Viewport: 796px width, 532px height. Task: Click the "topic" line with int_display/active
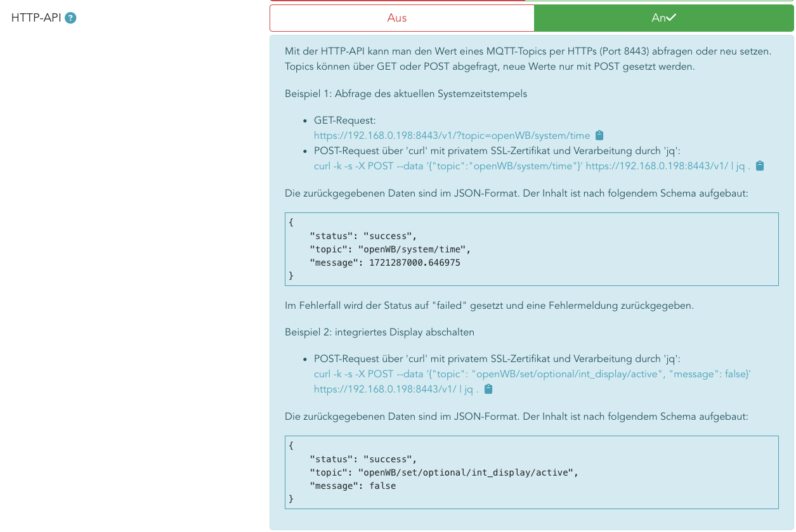click(444, 472)
